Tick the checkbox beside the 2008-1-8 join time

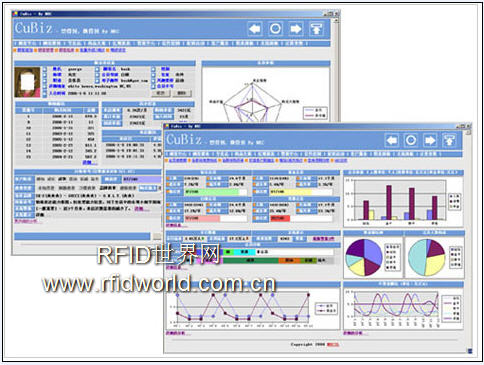[45, 94]
